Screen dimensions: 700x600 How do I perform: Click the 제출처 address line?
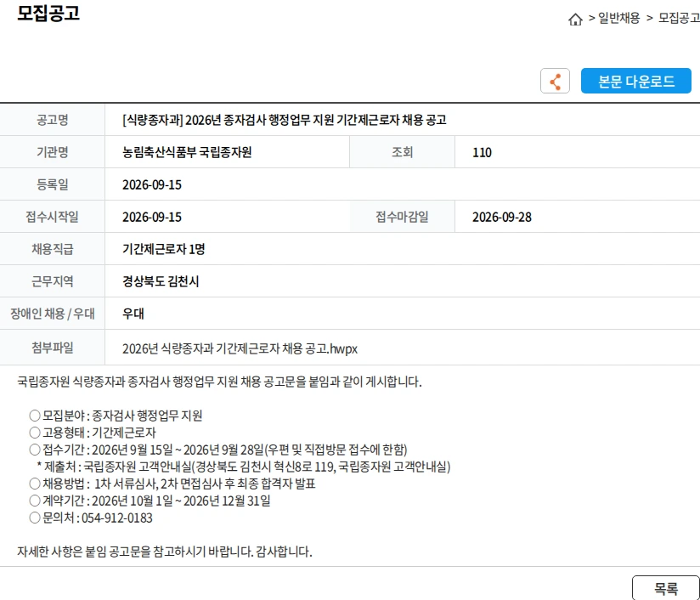[x=244, y=467]
